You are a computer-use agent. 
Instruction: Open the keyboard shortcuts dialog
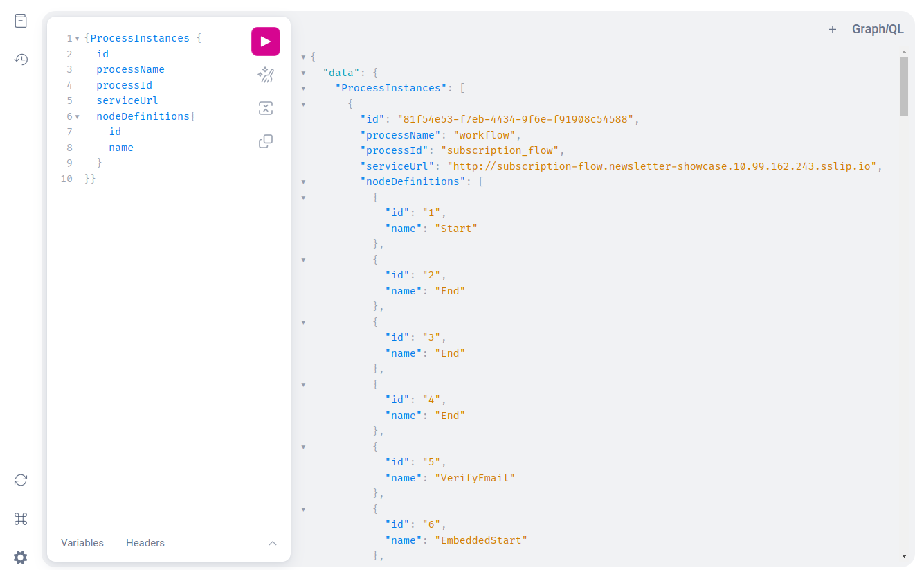tap(21, 519)
